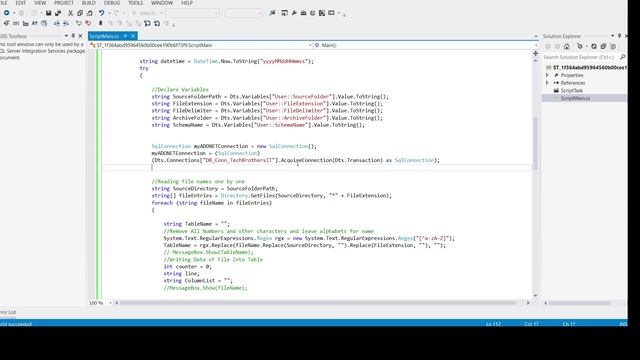Viewport: 640px width, 360px height.
Task: Click the pin icon on Solution Explorer panel
Action: (619, 36)
